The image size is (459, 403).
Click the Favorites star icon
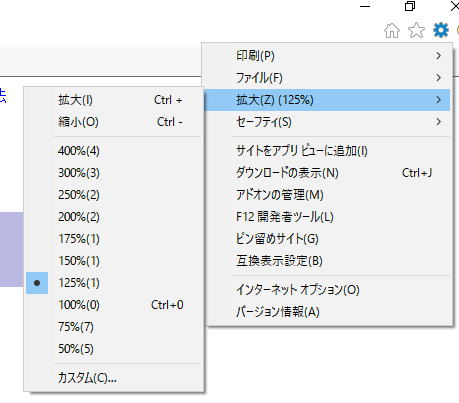click(x=416, y=31)
